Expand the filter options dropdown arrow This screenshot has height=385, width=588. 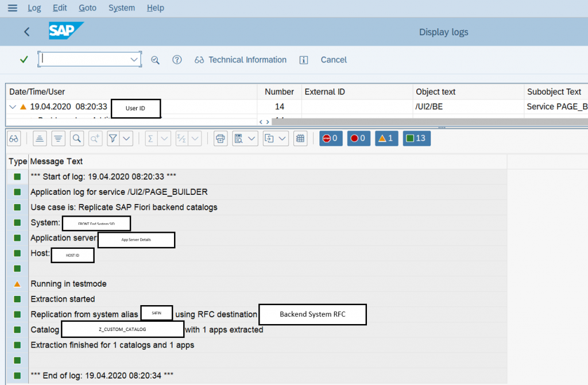(127, 138)
